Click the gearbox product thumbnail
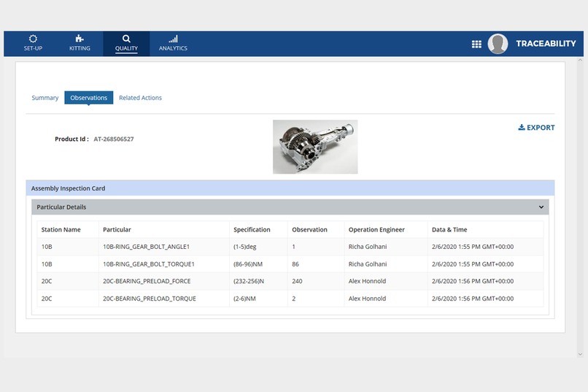The width and height of the screenshot is (588, 392). coord(315,147)
